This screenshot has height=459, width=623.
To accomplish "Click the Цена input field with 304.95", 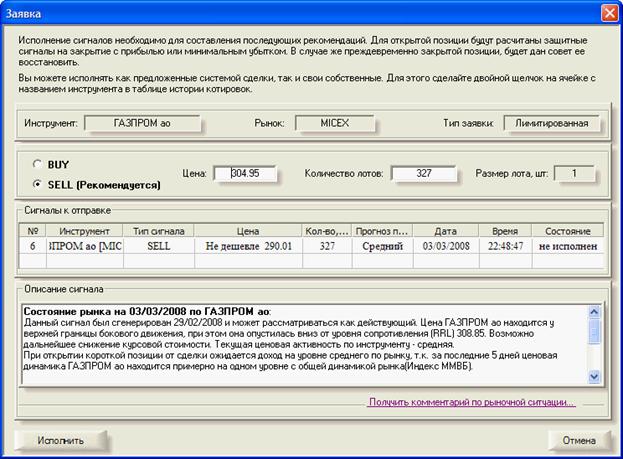I will [245, 173].
